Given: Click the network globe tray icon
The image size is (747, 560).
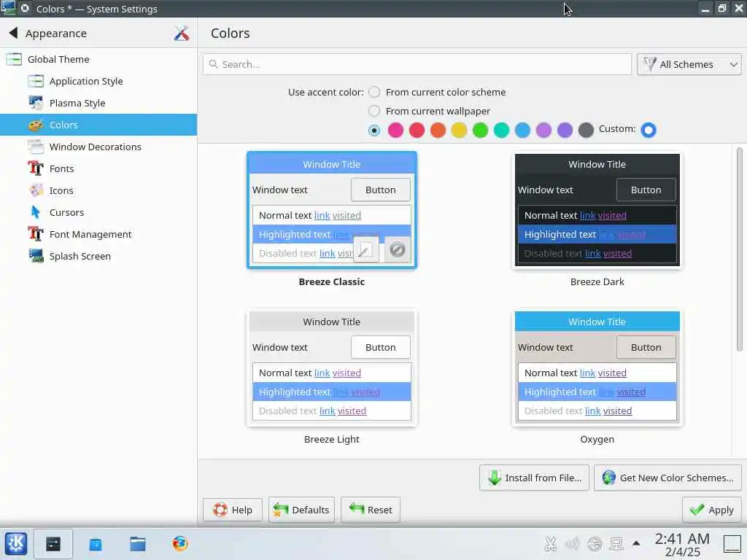Looking at the screenshot, I should (x=594, y=543).
